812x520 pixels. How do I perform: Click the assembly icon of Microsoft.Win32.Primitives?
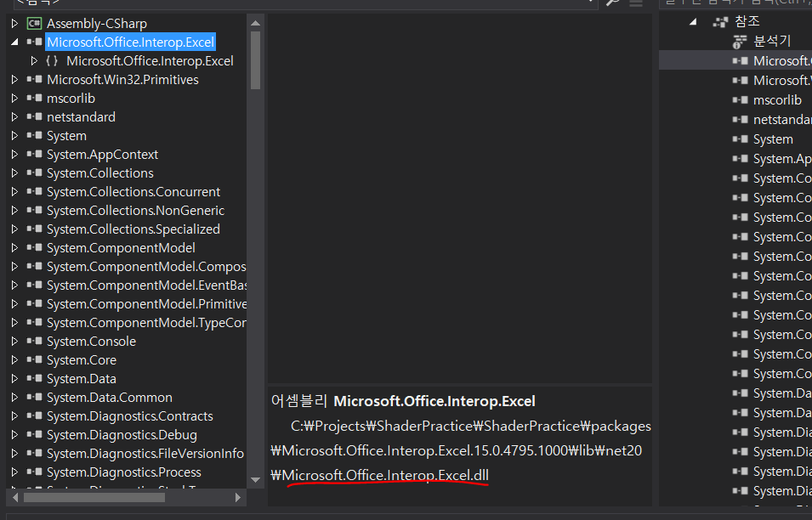tap(35, 79)
